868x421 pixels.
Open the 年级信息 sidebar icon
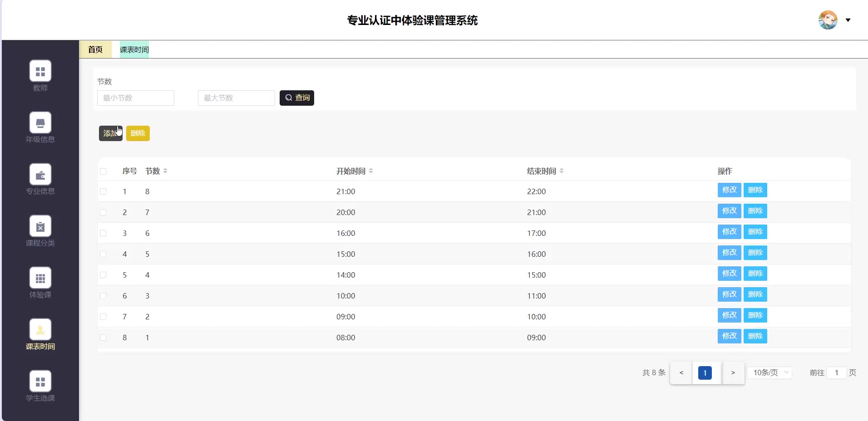tap(40, 123)
